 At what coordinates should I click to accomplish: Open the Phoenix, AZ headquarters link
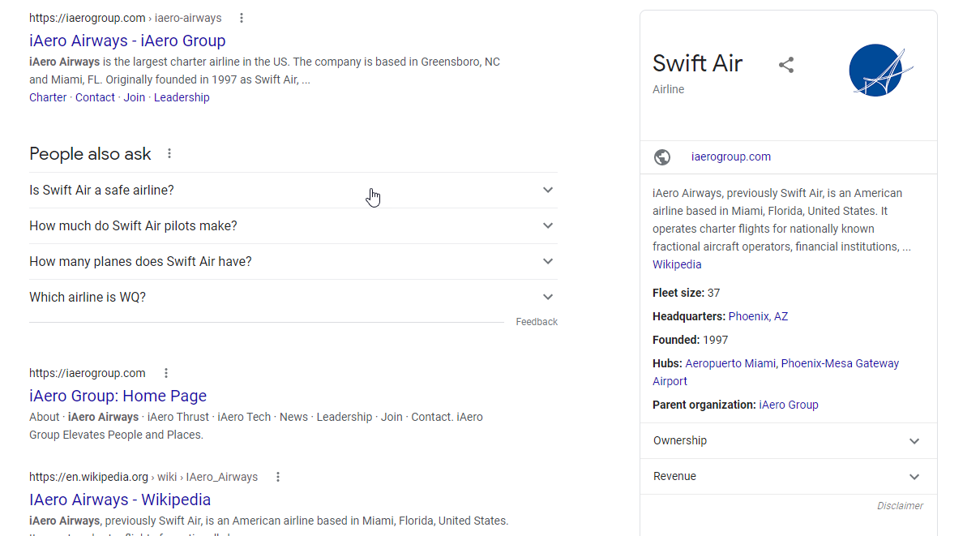tap(758, 316)
